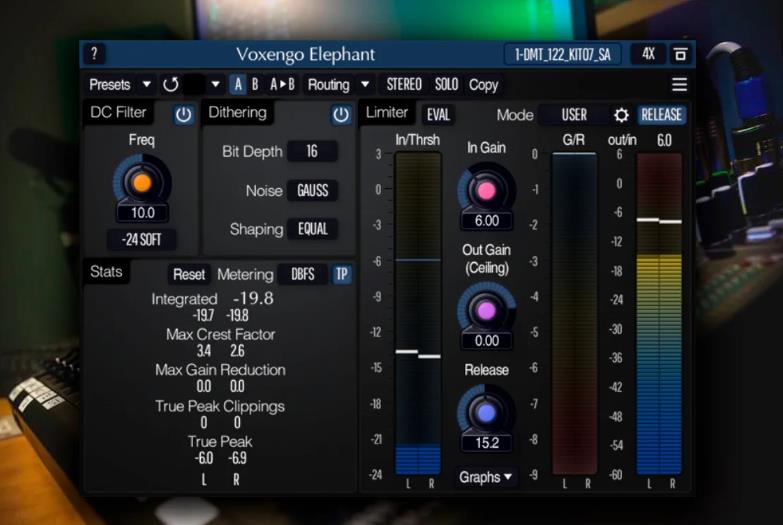Click the In/Thrsh level meter
Image resolution: width=783 pixels, height=525 pixels.
point(418,314)
